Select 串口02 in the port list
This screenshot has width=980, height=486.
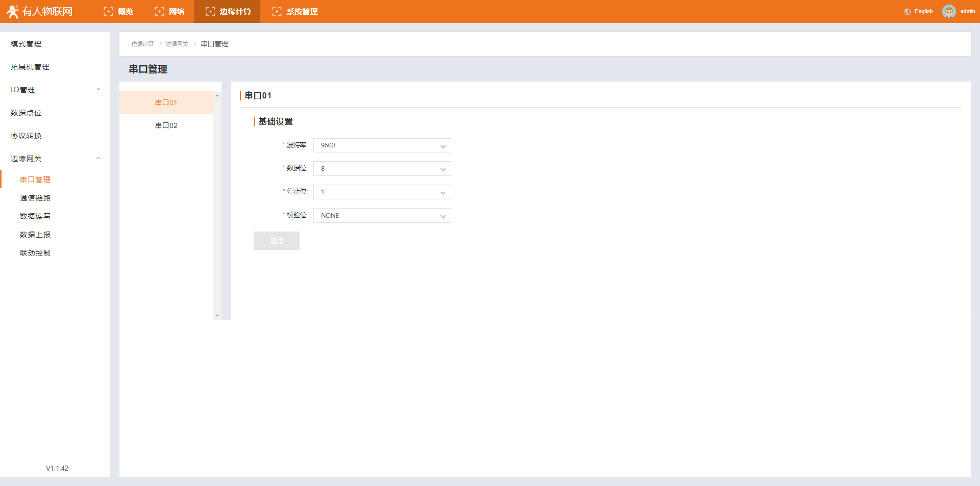[166, 125]
